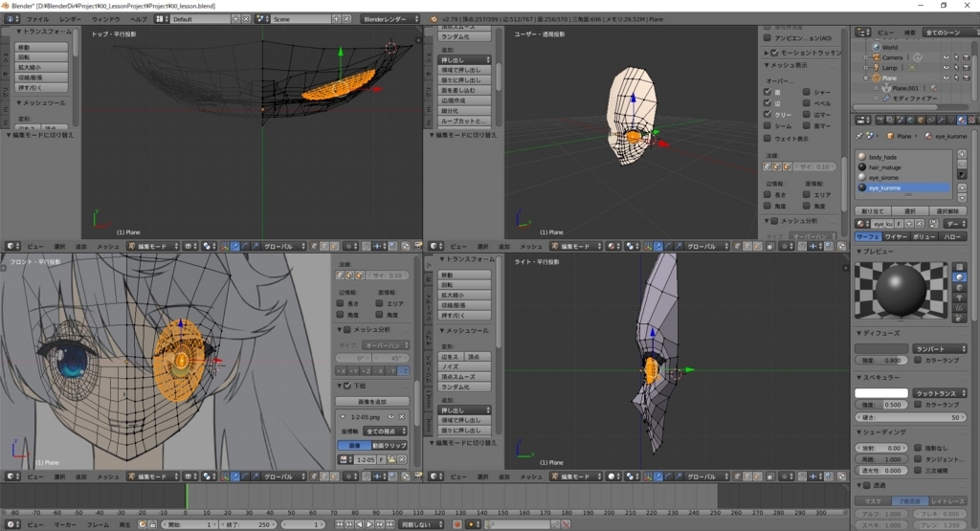Click the ランダム化 button in lower right toolshelf
The image size is (980, 531).
[x=464, y=387]
